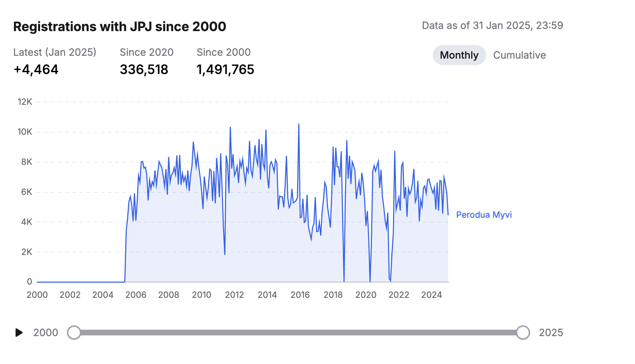The width and height of the screenshot is (635, 364).
Task: Click the 12K label on the y-axis
Action: (25, 102)
